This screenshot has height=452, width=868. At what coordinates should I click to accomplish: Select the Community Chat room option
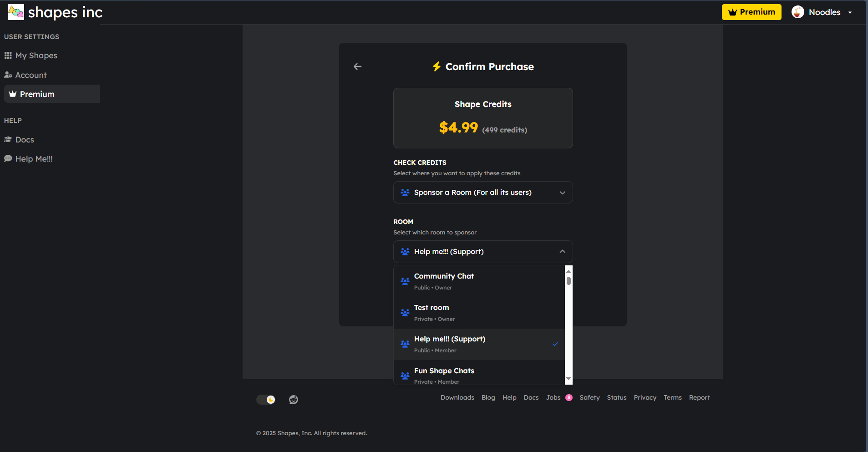point(479,281)
